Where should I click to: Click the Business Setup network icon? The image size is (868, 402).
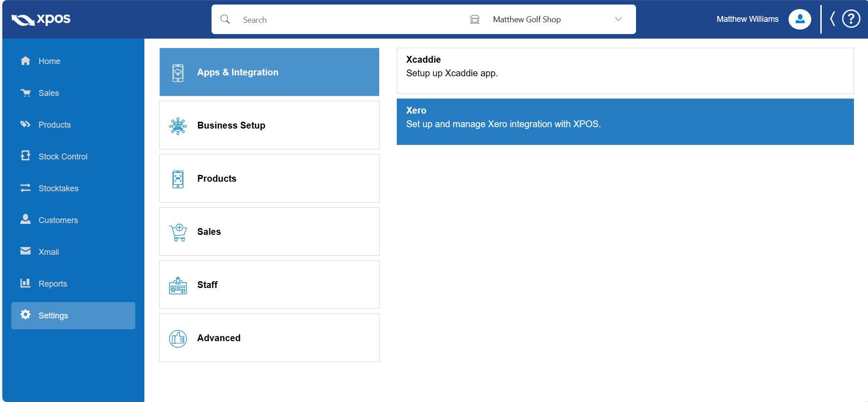point(178,126)
